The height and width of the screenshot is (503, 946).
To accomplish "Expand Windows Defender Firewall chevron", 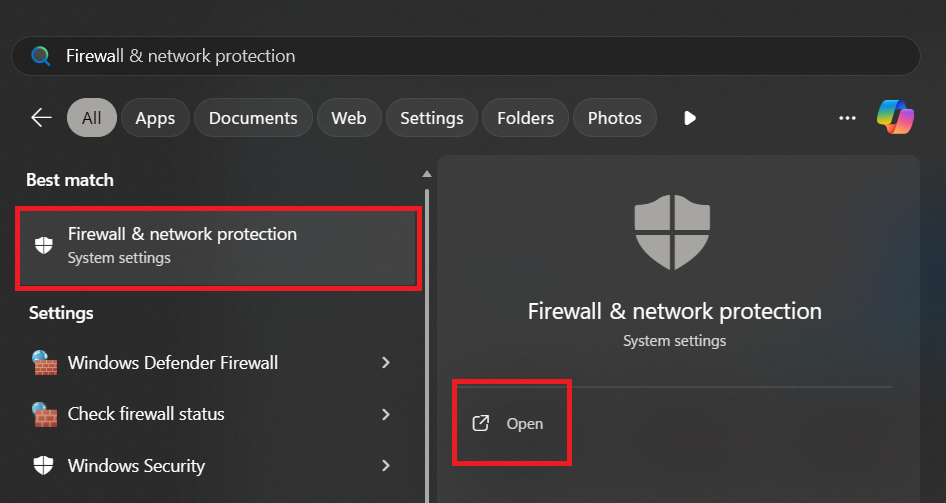I will coord(386,362).
